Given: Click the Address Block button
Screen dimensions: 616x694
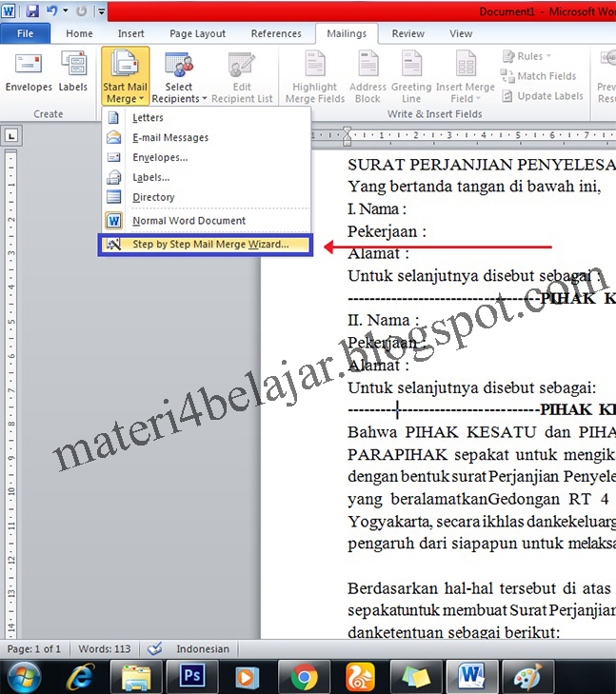Looking at the screenshot, I should (368, 77).
